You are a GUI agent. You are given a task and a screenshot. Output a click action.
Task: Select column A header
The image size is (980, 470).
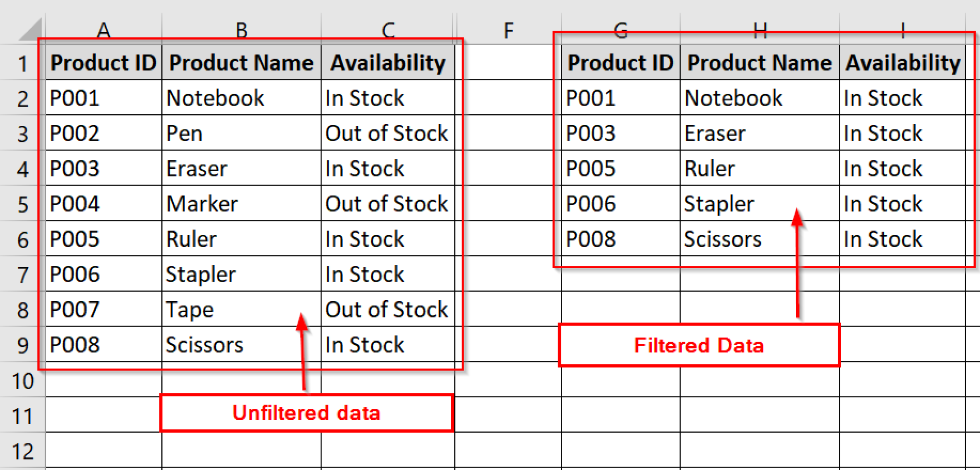pyautogui.click(x=102, y=30)
